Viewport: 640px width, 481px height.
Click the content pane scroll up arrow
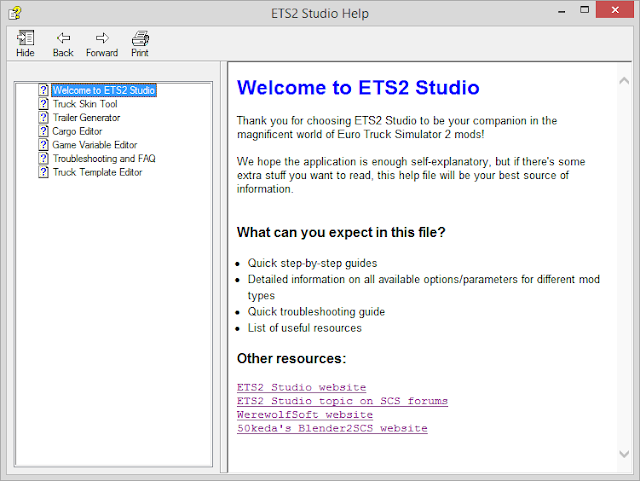(x=624, y=81)
